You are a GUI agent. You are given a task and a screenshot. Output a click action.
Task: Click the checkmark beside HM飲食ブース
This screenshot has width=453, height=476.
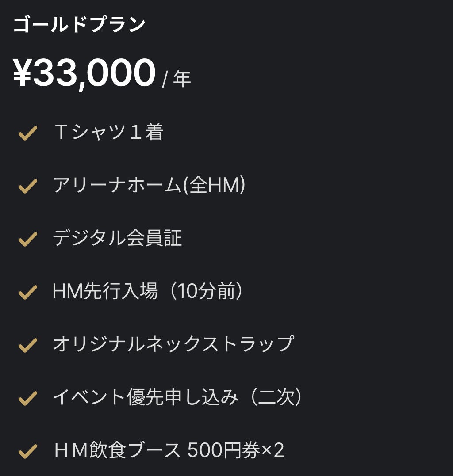coord(27,451)
